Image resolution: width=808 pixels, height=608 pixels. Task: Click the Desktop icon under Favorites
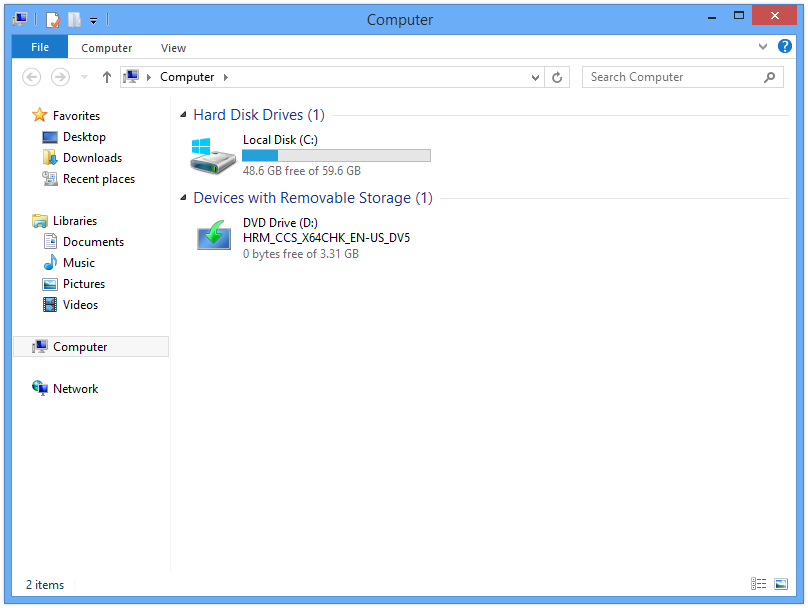click(50, 137)
